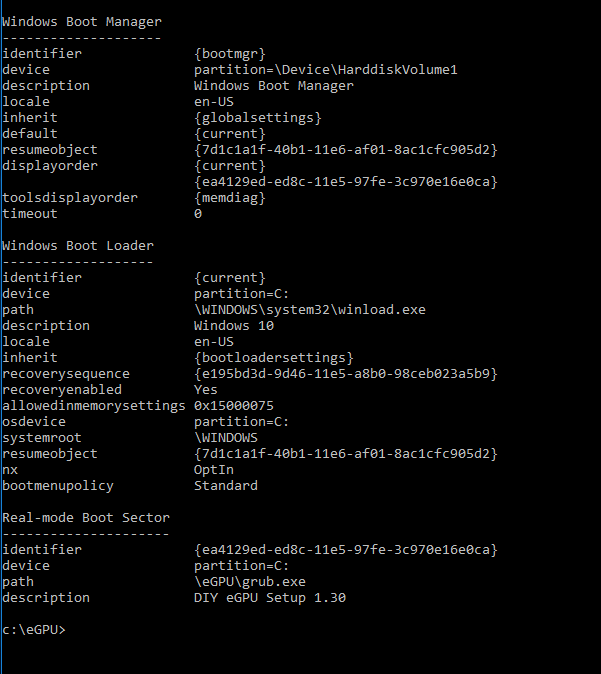Click the {bootmgr} identifier value
Image resolution: width=601 pixels, height=674 pixels.
[x=230, y=54]
